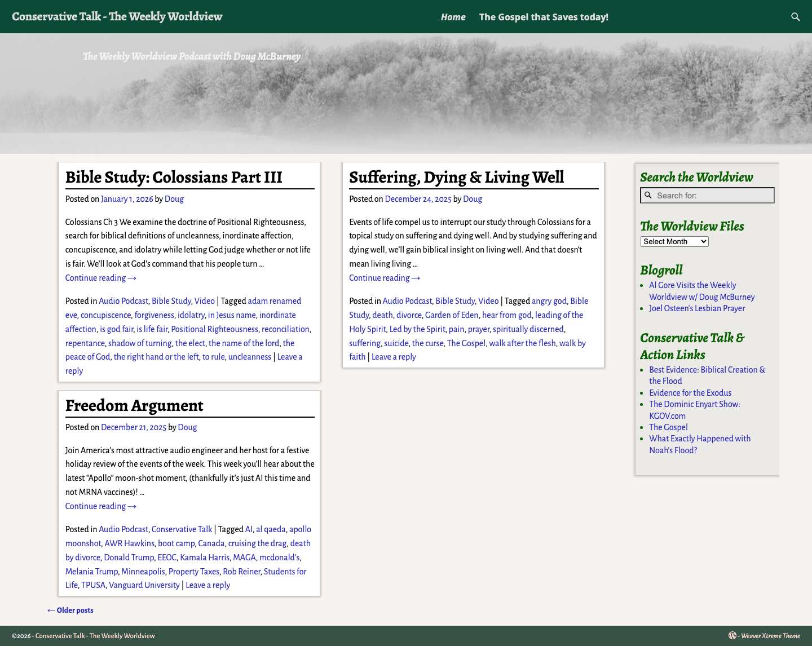Open Joel Osteen's Lesbian Prayer blogroll link
This screenshot has width=812, height=646.
(697, 308)
